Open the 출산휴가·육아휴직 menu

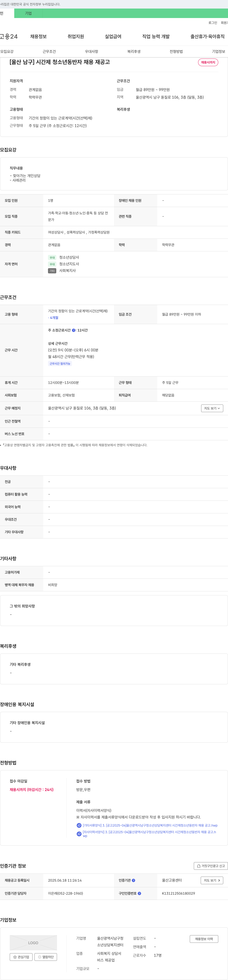207,37
